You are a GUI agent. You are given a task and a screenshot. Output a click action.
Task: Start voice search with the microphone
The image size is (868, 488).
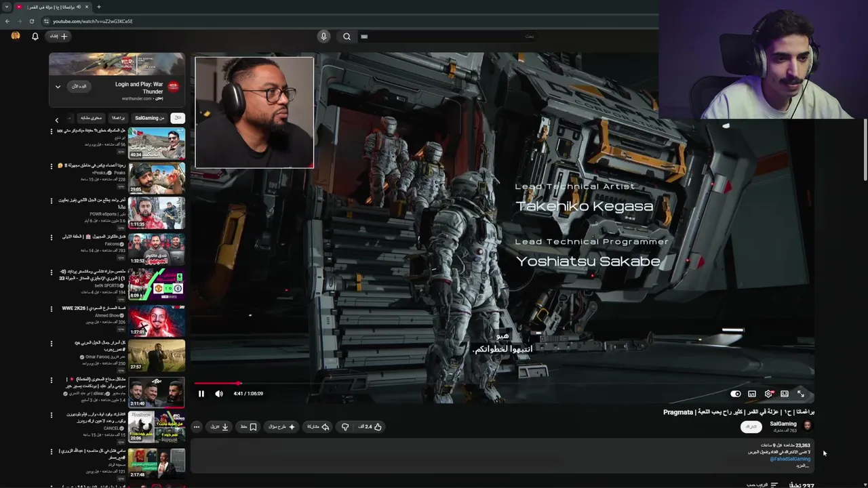coord(323,37)
